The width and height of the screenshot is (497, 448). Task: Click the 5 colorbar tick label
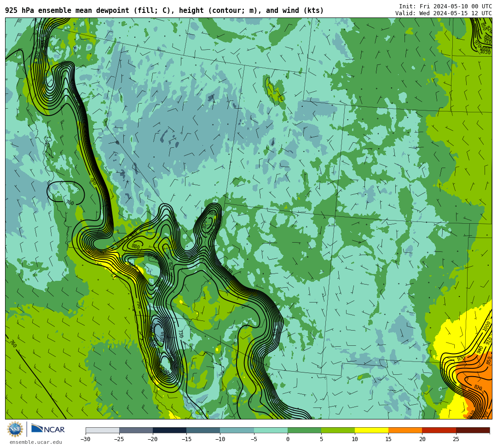point(321,439)
